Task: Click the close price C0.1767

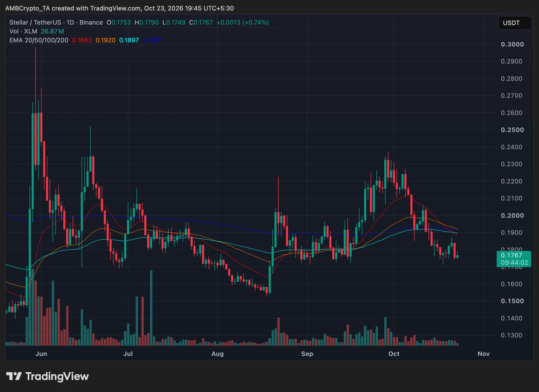Action: [201, 22]
